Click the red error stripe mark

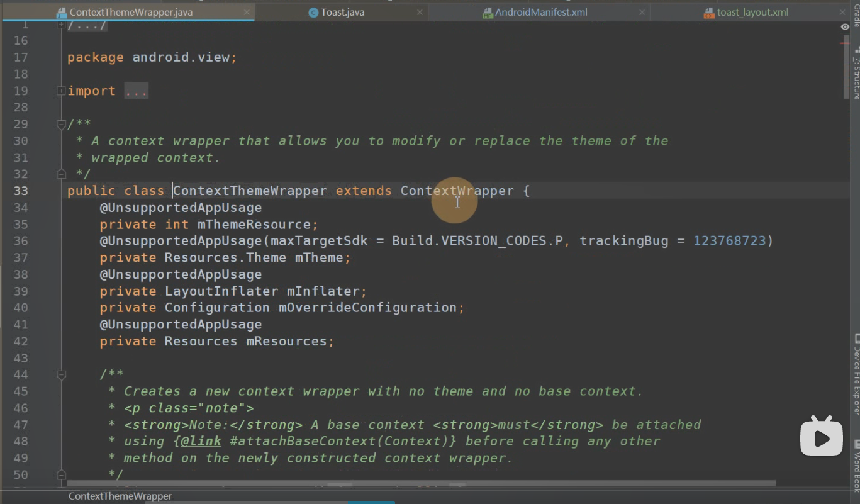(x=845, y=43)
